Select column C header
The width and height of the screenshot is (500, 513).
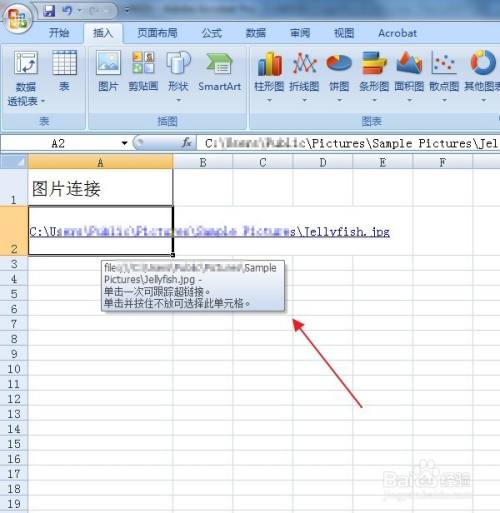(263, 162)
